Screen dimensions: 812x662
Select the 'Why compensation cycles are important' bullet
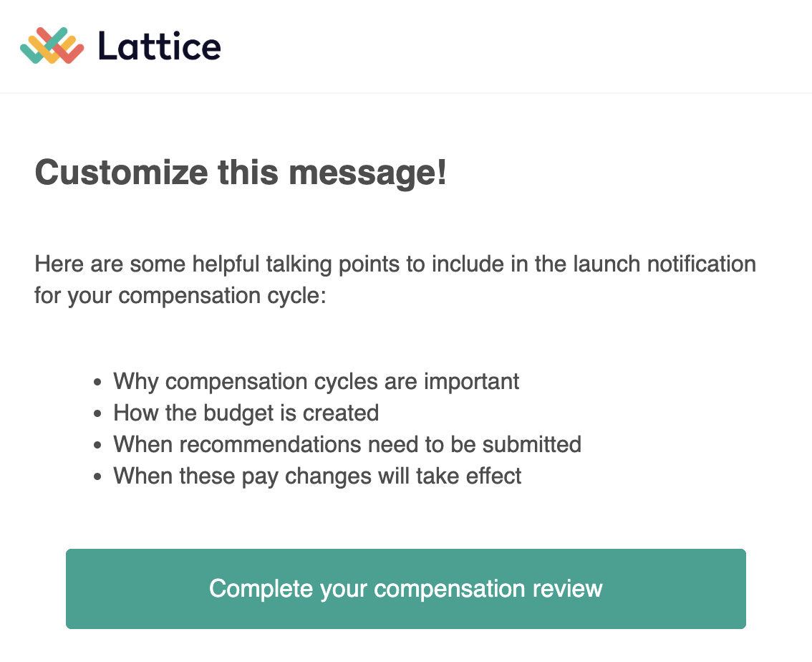316,382
